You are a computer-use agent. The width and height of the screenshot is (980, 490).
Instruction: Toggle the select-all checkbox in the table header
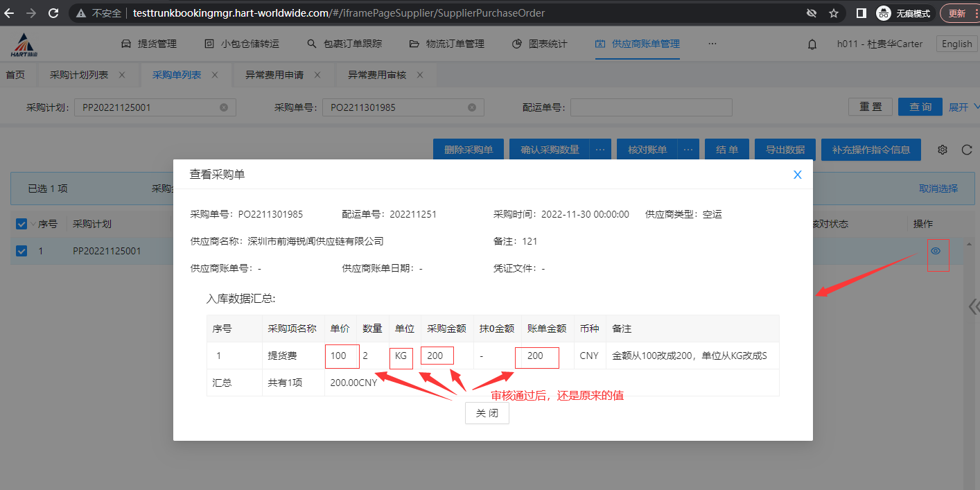[x=21, y=224]
